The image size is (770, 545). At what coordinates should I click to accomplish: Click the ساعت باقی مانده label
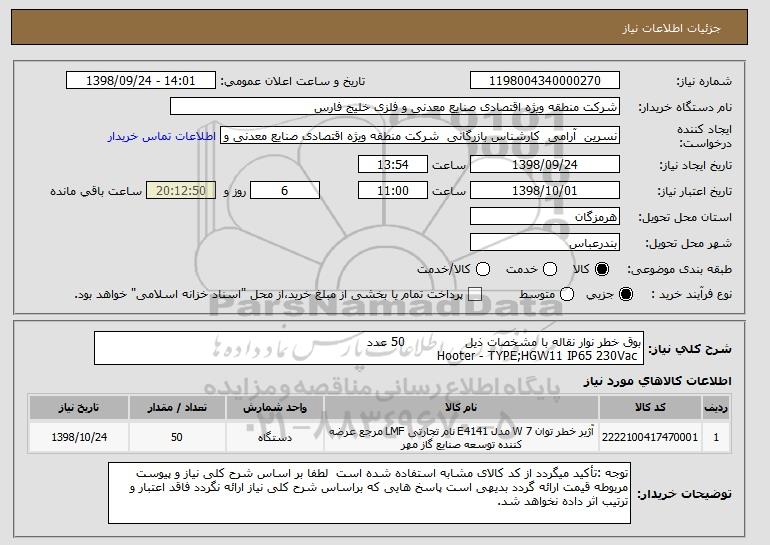96,191
